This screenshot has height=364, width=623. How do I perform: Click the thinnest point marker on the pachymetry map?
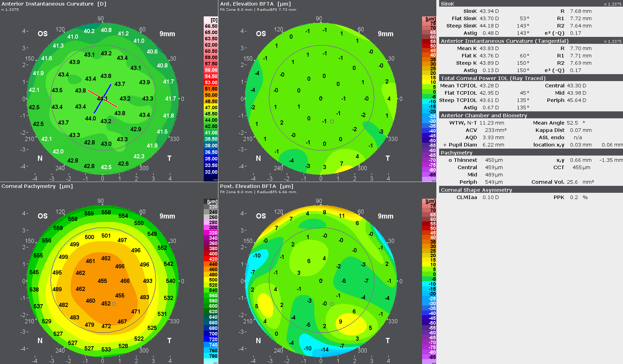click(113, 304)
